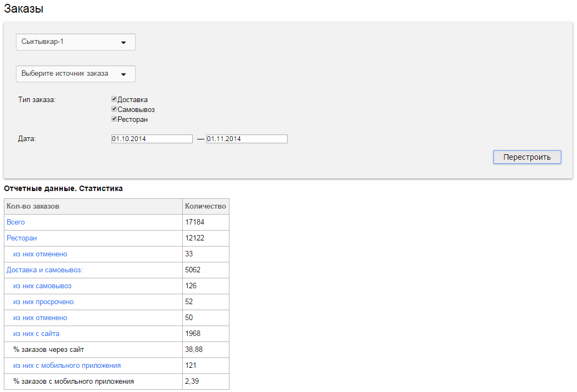Select the % заказов через сайт row label

coord(48,350)
